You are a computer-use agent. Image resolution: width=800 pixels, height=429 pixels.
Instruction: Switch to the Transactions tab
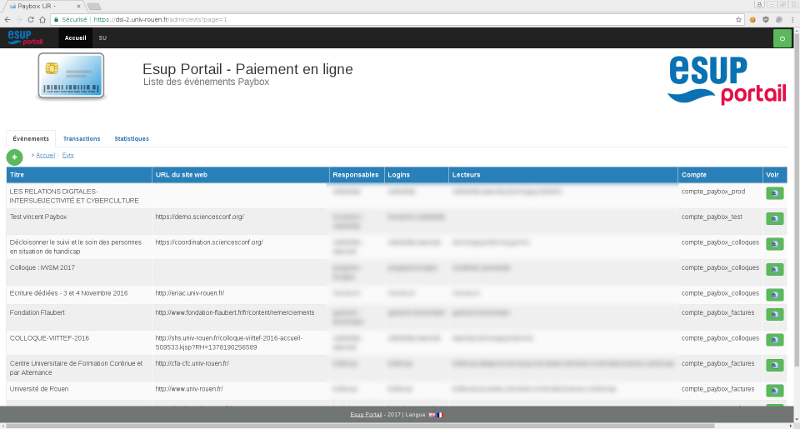[x=81, y=139]
